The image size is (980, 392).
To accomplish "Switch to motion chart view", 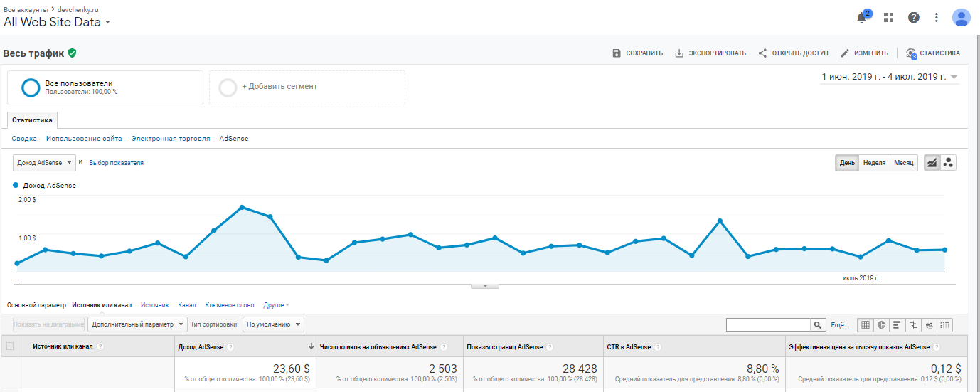I will 948,163.
